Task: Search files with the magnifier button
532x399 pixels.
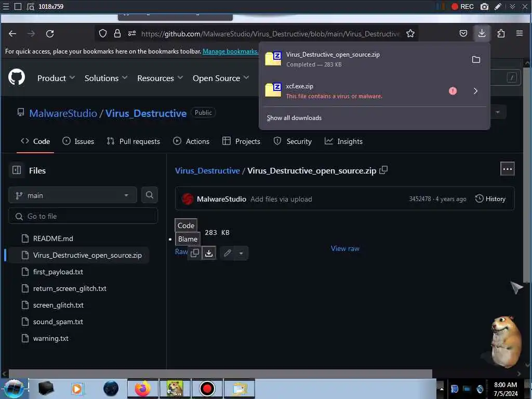Action: click(149, 195)
